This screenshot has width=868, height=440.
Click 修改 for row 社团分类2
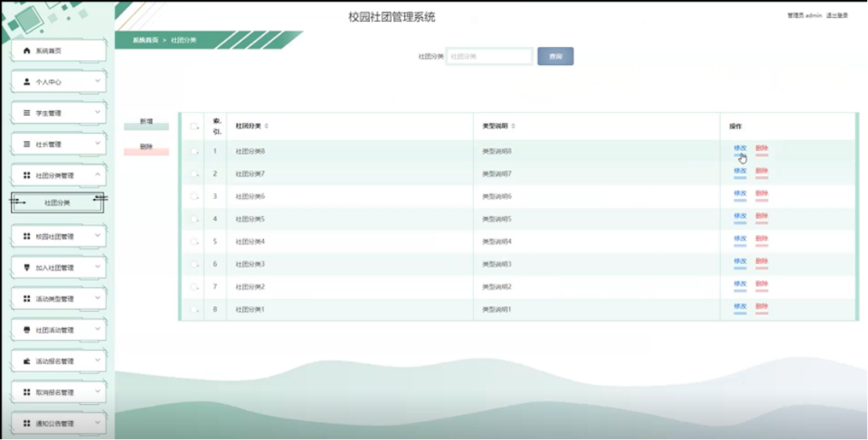tap(740, 284)
